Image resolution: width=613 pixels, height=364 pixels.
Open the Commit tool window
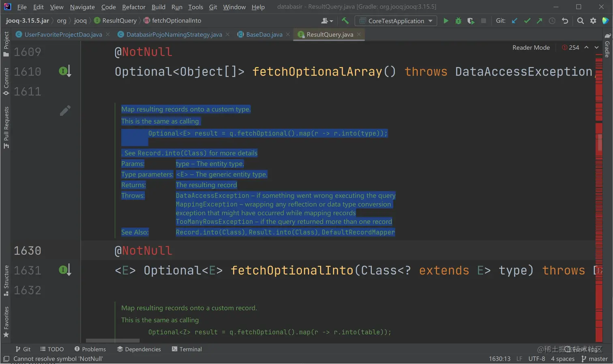pos(6,81)
